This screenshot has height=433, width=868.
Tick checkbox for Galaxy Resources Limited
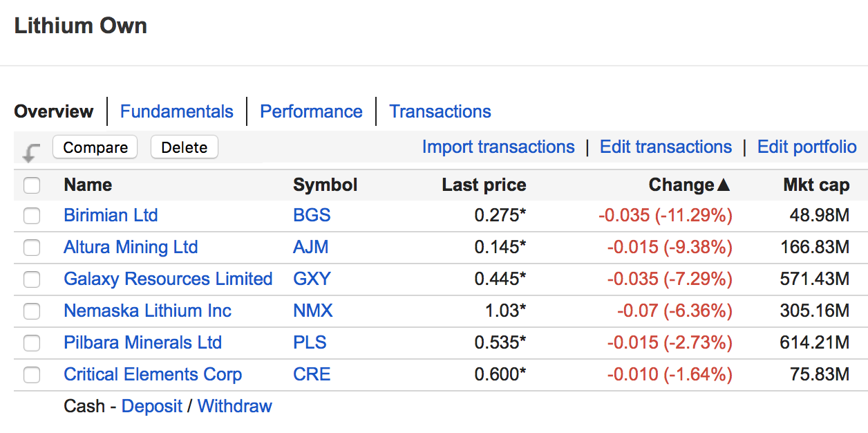point(32,279)
